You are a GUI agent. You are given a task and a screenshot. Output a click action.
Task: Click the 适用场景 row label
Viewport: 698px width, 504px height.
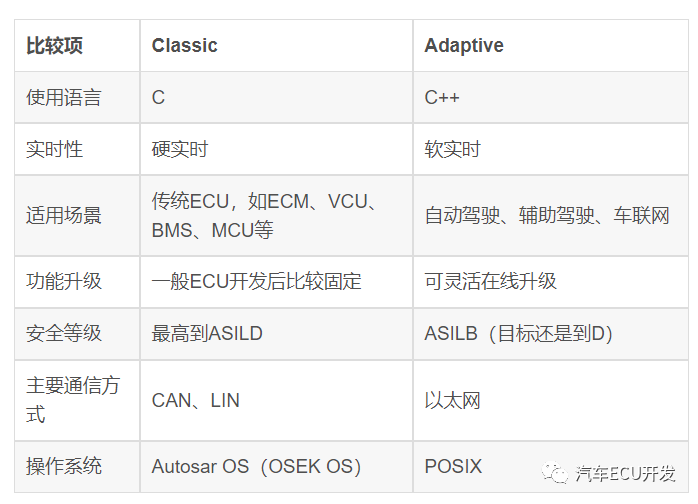(x=77, y=215)
